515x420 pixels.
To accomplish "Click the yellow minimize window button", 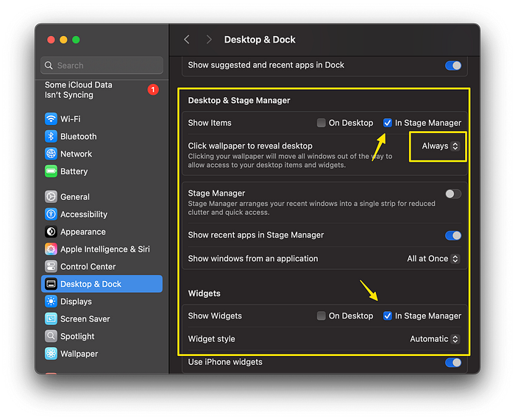I will click(63, 40).
